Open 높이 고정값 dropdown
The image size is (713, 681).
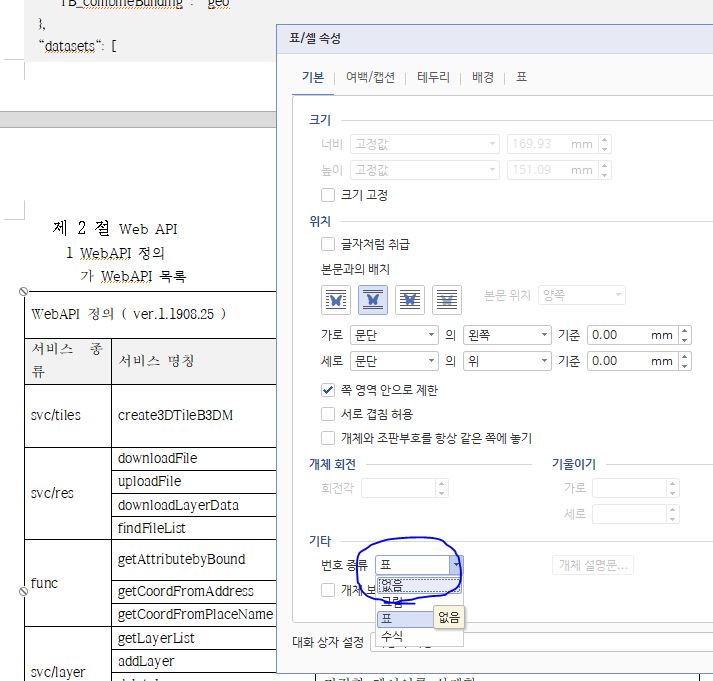point(425,170)
